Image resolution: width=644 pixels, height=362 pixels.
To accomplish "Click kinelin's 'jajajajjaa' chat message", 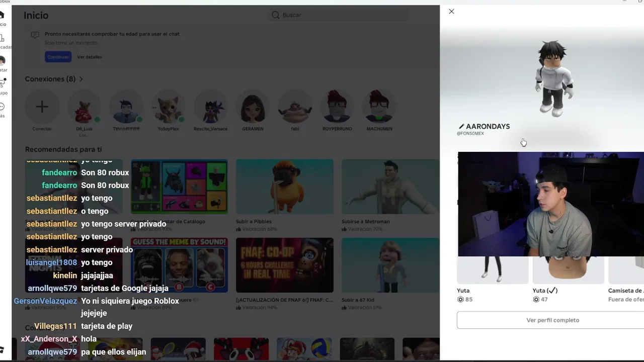I will [97, 276].
